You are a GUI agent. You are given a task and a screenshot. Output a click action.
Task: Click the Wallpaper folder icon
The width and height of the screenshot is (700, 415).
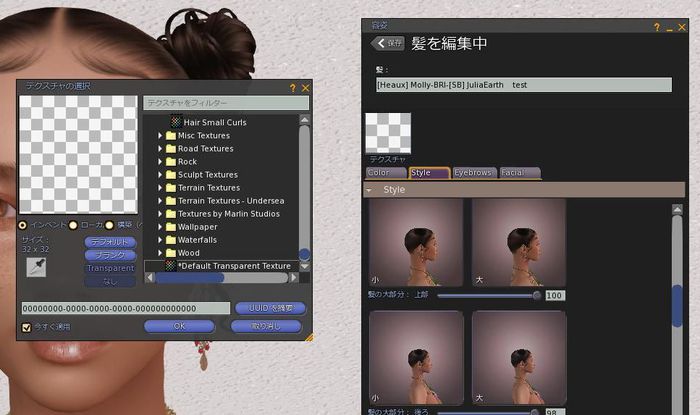[171, 227]
